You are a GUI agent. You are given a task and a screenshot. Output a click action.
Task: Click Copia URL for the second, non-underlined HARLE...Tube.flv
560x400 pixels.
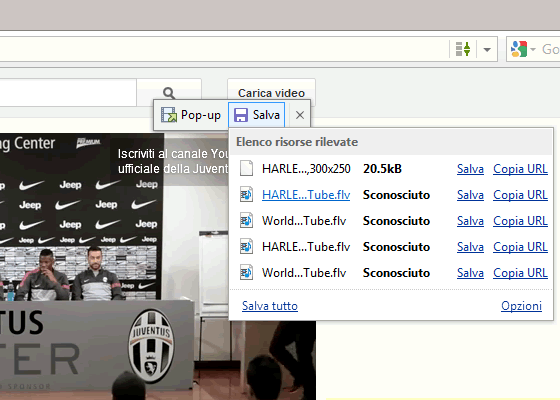[520, 247]
